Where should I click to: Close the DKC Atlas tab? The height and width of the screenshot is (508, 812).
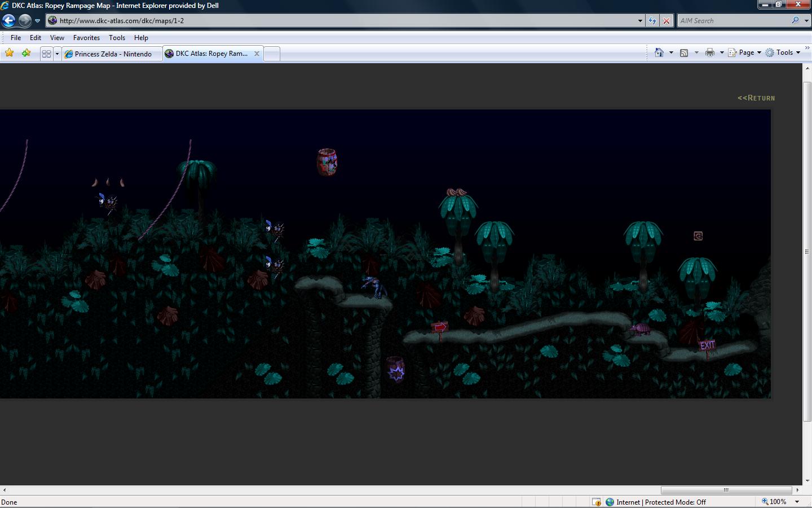257,54
